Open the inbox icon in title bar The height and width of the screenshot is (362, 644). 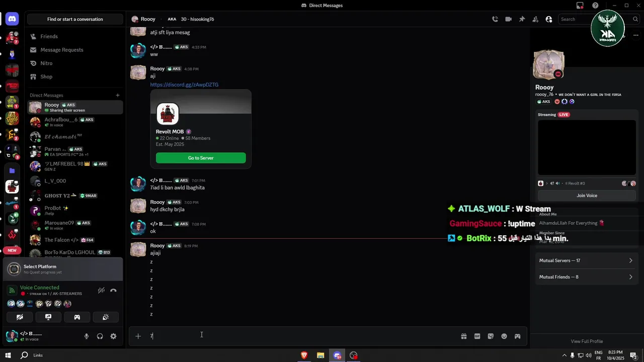pos(580,6)
